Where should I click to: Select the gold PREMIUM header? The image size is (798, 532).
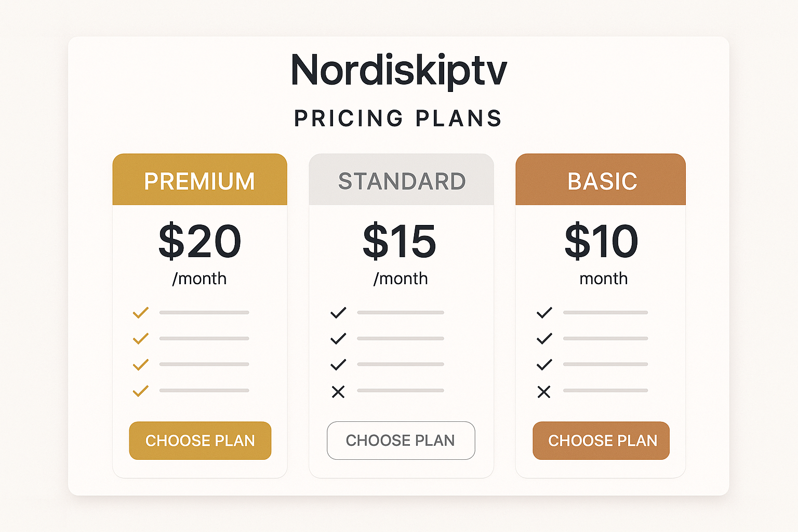[200, 179]
